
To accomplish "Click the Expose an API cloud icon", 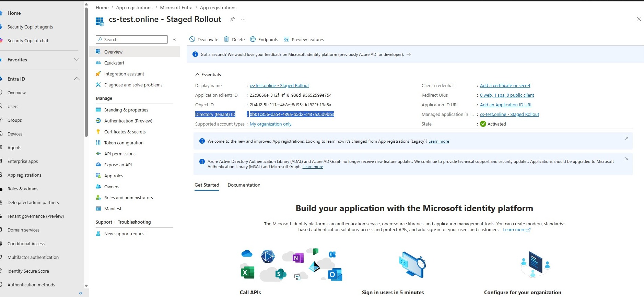I will [x=98, y=165].
